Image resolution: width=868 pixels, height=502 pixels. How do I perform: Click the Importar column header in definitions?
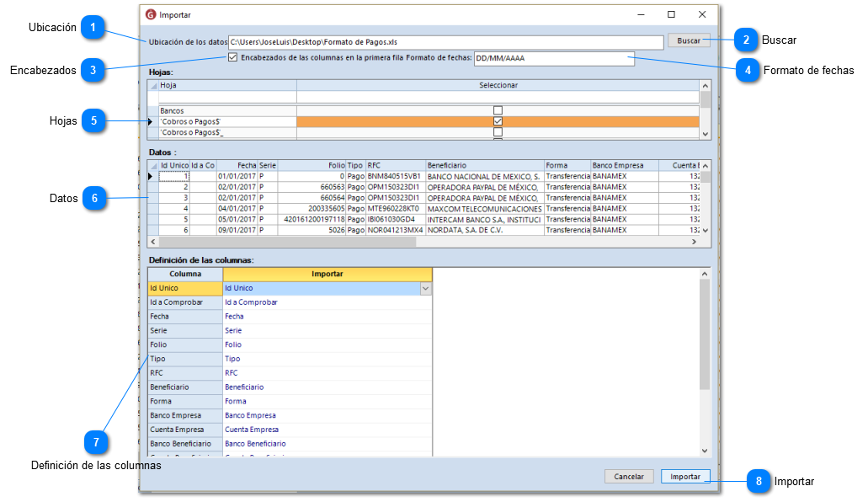click(327, 274)
